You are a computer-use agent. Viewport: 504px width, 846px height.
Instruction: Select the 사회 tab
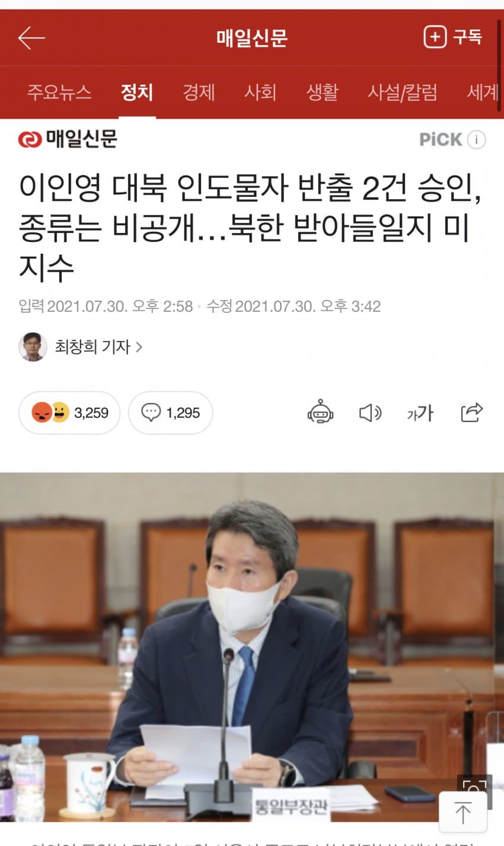click(x=260, y=92)
